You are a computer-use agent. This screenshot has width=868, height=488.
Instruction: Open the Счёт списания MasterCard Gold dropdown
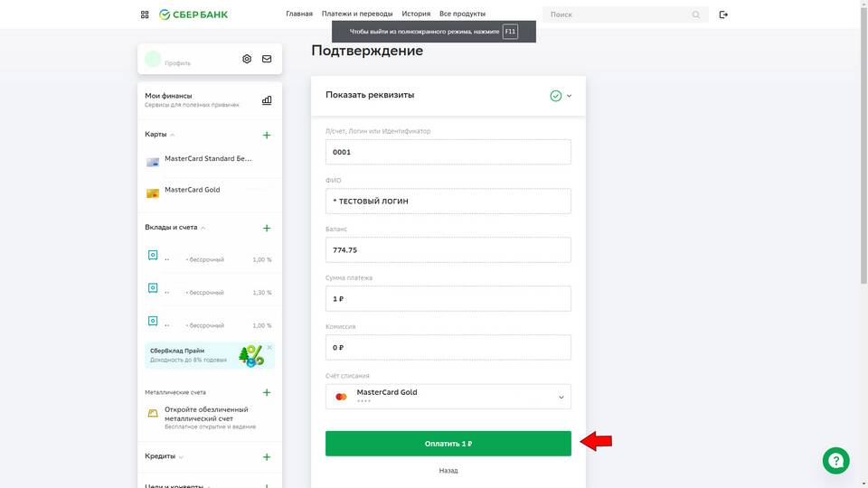(x=448, y=397)
